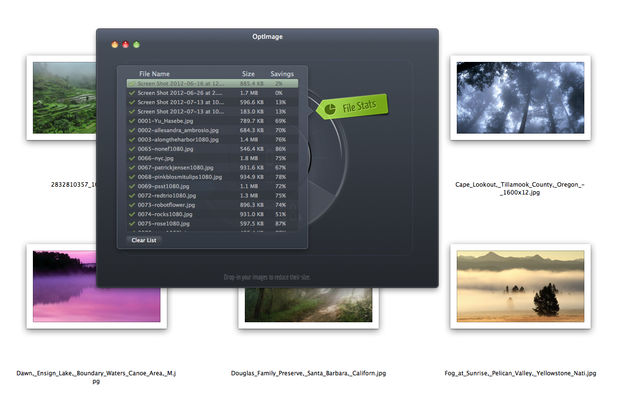Open the Fog at Sunrise Pelican Valley thumbnail
This screenshot has height=393, width=628.
pyautogui.click(x=520, y=286)
